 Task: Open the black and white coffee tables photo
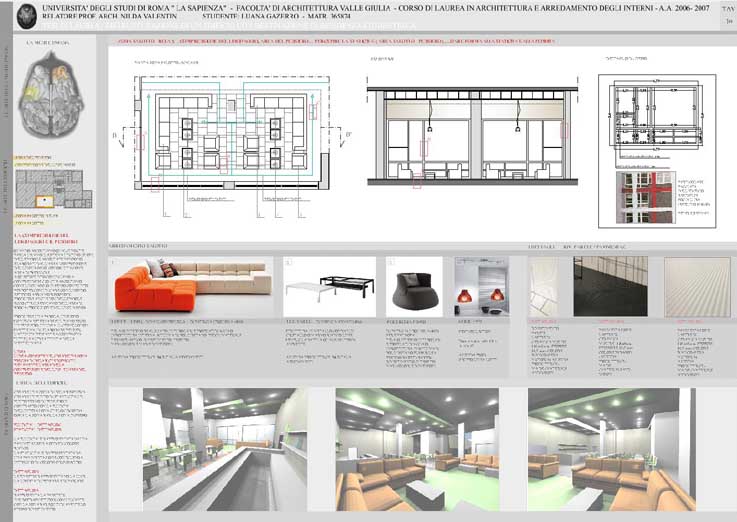click(329, 287)
